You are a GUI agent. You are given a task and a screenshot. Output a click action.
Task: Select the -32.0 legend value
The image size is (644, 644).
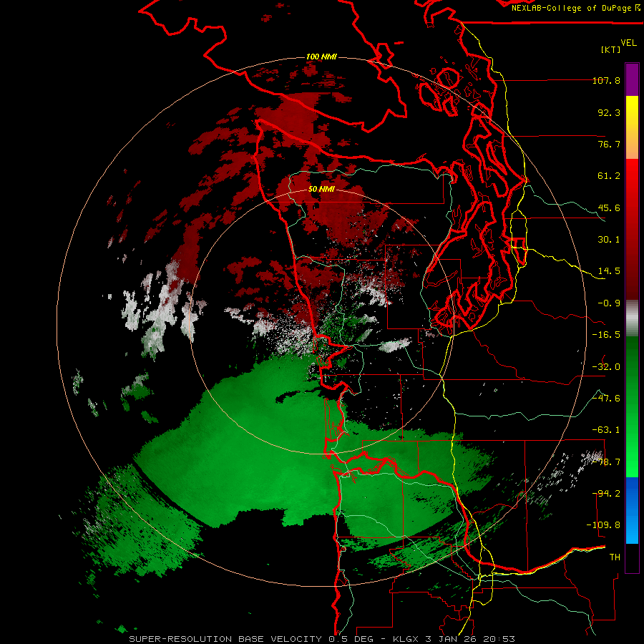[x=606, y=367]
